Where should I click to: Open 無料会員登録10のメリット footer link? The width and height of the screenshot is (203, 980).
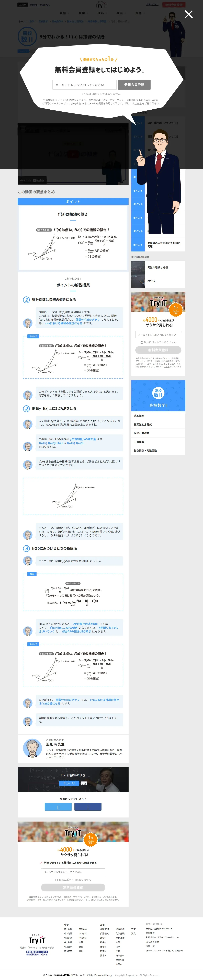click(159, 929)
